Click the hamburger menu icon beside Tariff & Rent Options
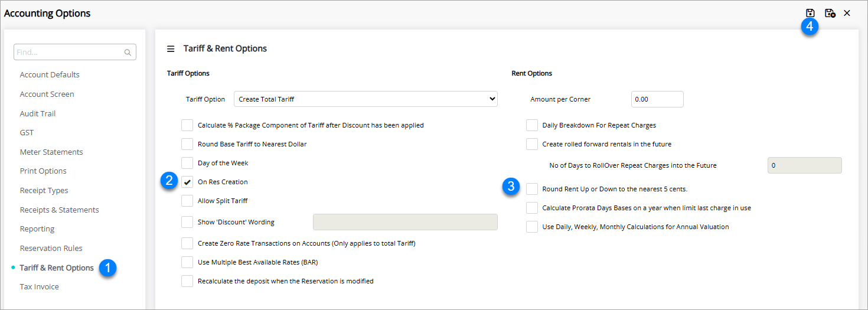 pos(171,49)
